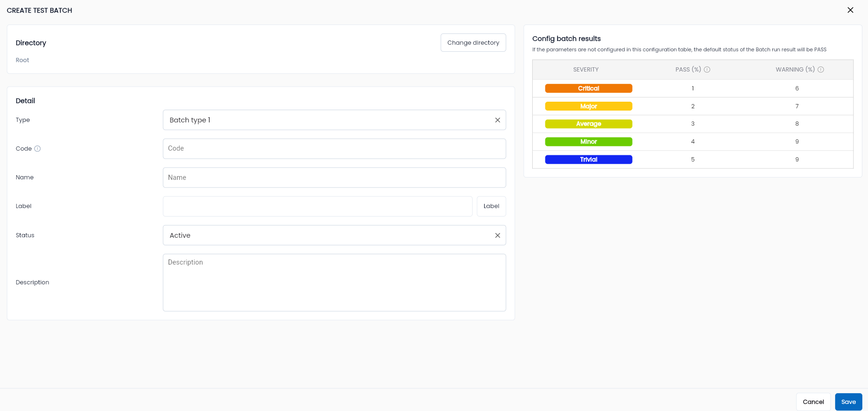Focus the Name input field
The image size is (868, 411).
coord(334,177)
